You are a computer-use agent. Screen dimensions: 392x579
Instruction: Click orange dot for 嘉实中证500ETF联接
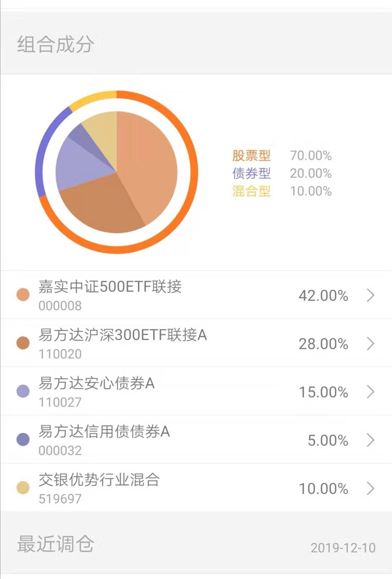tap(23, 295)
